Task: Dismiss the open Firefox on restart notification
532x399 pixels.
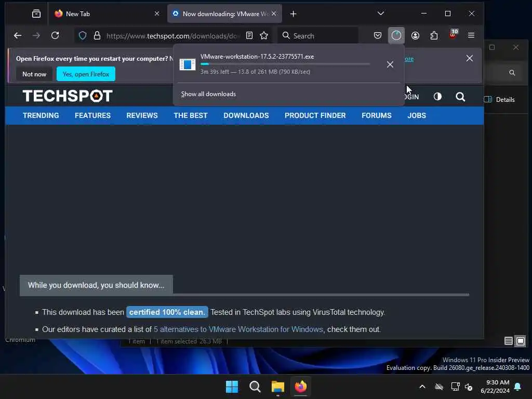Action: tap(469, 58)
